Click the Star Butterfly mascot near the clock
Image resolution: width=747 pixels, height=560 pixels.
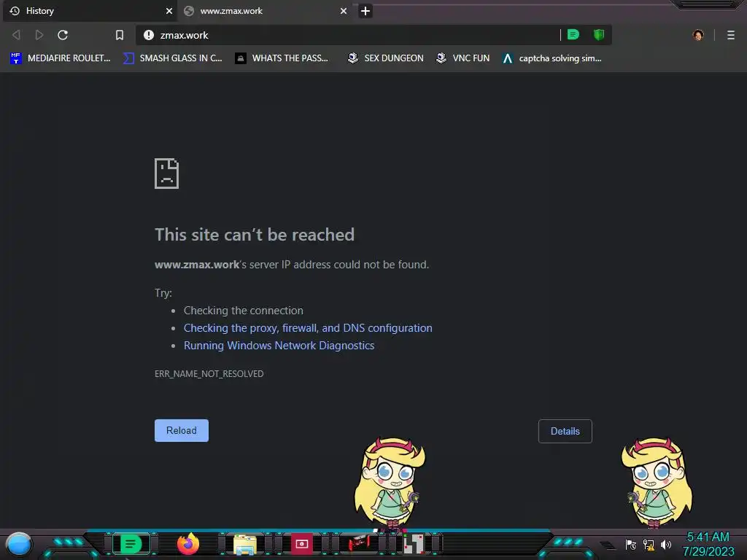[657, 483]
